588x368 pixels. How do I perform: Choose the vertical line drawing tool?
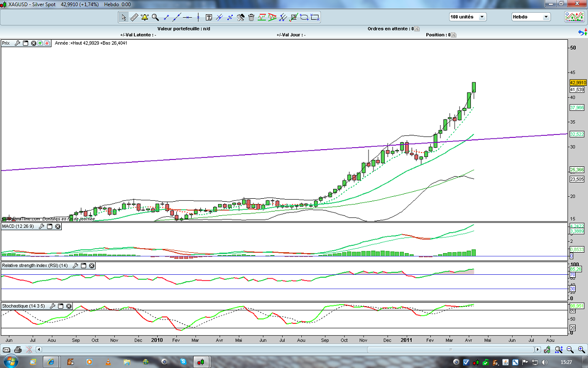[198, 17]
